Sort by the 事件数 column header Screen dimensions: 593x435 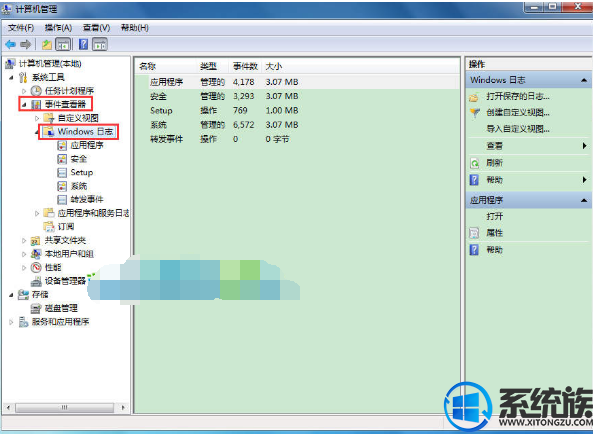click(x=245, y=66)
